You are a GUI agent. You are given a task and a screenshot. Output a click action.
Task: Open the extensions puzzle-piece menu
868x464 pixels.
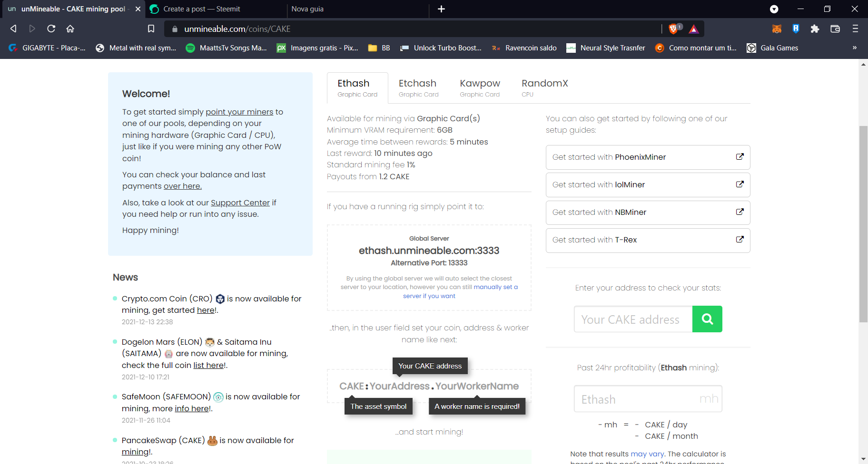tap(815, 29)
